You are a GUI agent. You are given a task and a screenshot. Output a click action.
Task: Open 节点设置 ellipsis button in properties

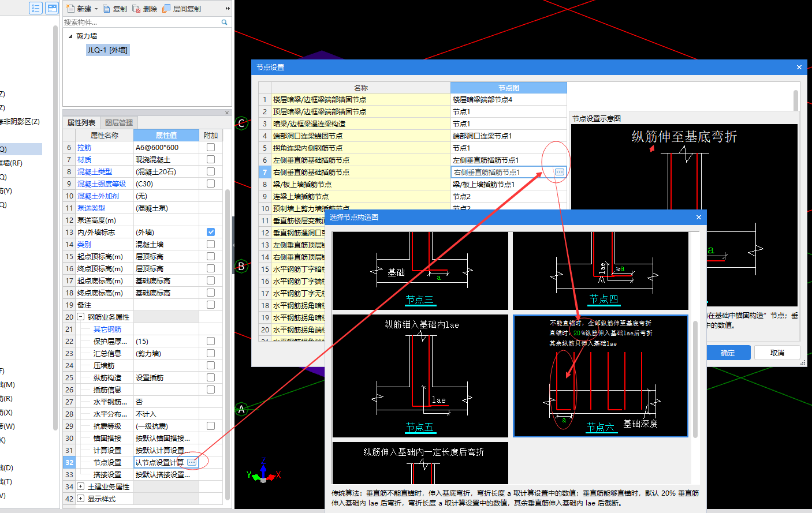(x=192, y=462)
